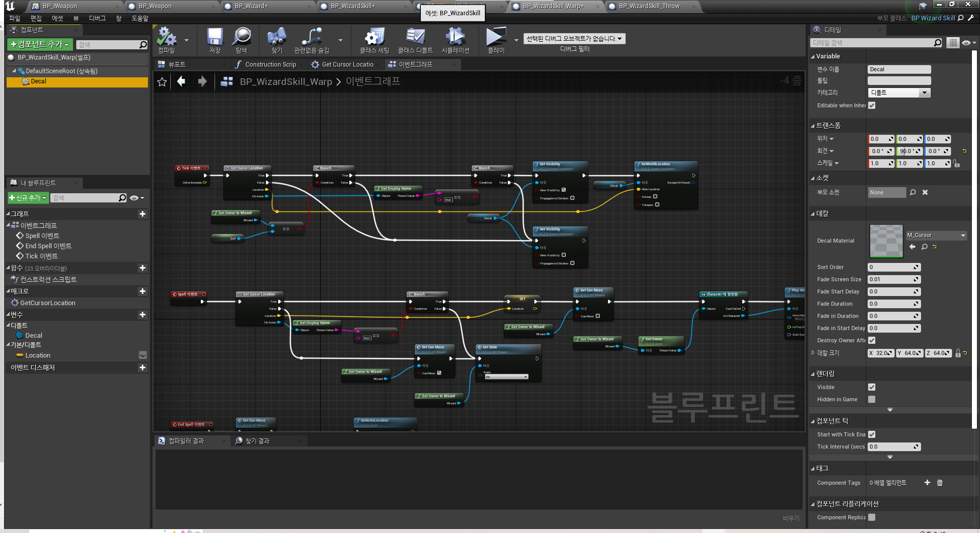Viewport: 980px width, 533px height.
Task: Expand the Play options dropdown arrow
Action: [516, 40]
